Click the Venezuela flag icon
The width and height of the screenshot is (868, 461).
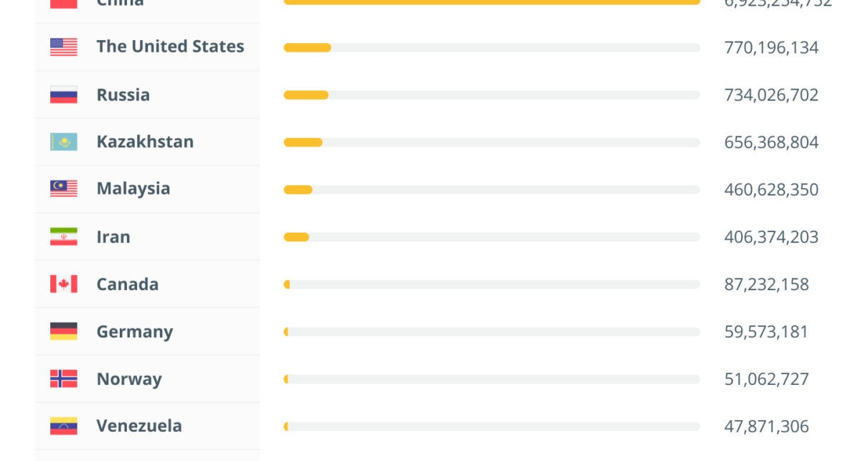tap(64, 427)
